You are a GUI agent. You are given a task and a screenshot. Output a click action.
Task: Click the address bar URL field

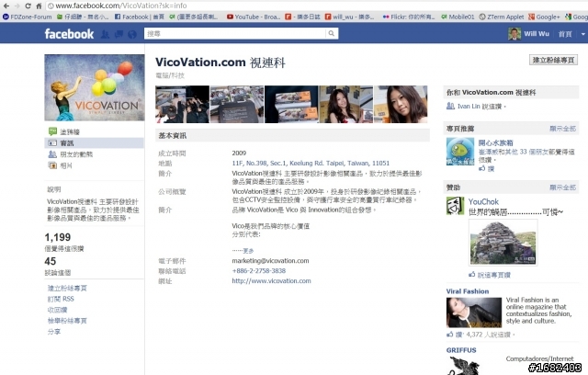point(317,6)
